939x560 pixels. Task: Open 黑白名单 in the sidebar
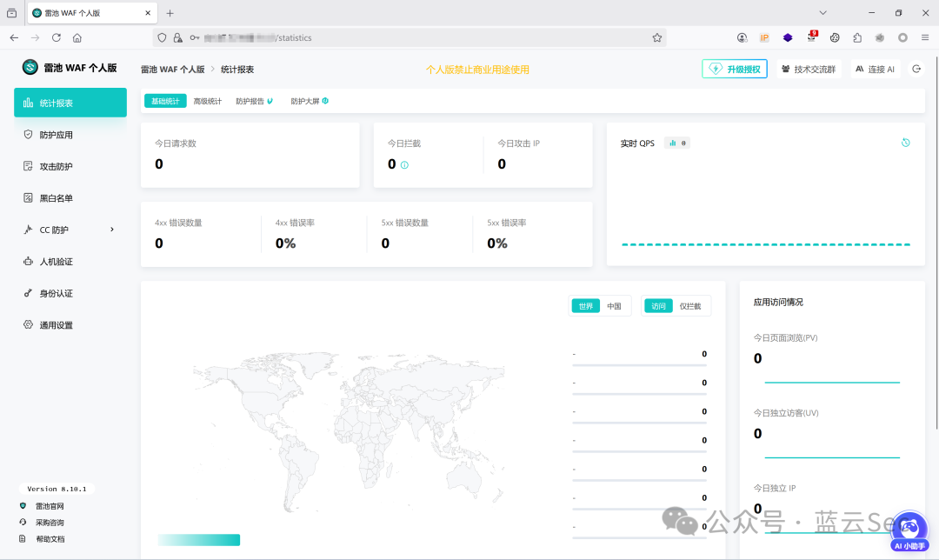point(70,198)
